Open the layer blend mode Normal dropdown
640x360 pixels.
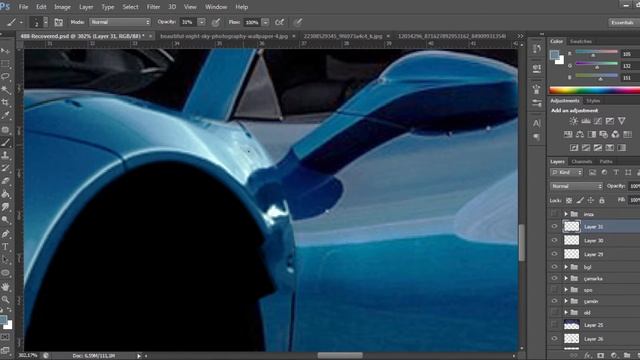tap(576, 186)
